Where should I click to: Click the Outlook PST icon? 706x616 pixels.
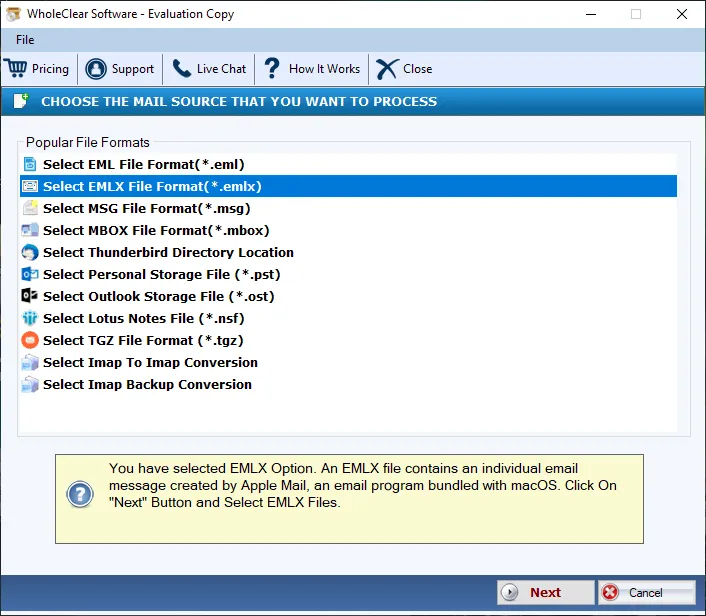(x=30, y=274)
